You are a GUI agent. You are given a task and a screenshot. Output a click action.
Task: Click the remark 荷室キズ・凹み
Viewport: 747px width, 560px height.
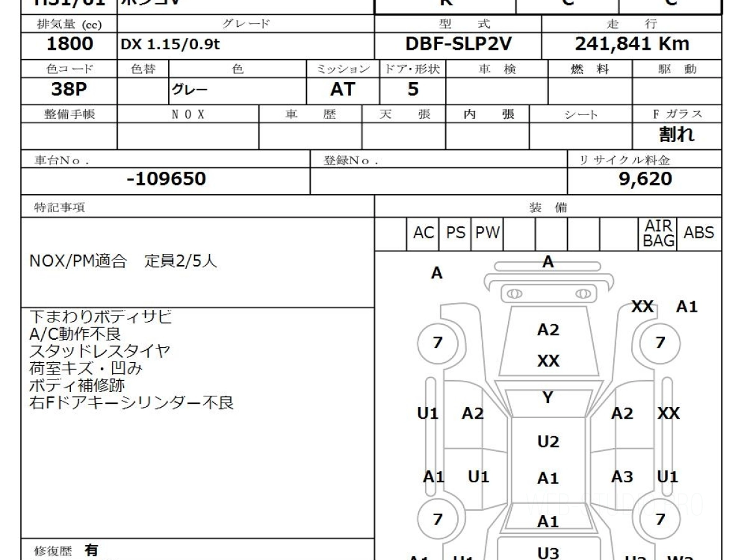point(86,368)
